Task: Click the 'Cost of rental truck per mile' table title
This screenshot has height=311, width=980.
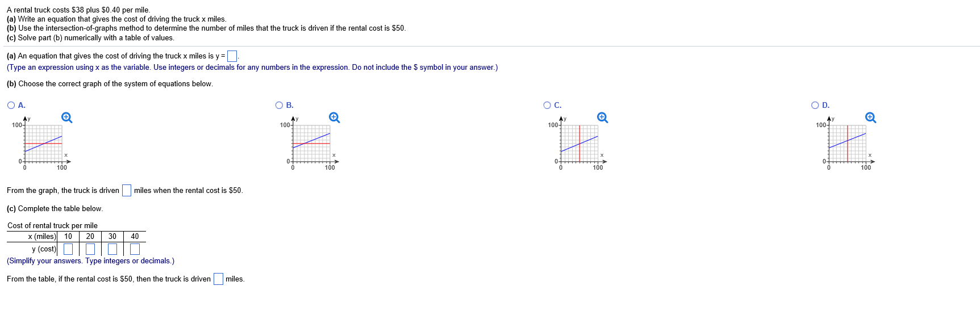Action: [x=52, y=226]
